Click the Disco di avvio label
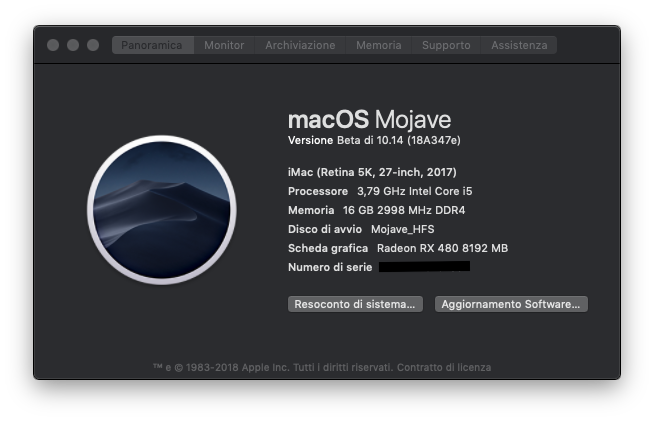The width and height of the screenshot is (654, 421). (x=325, y=229)
